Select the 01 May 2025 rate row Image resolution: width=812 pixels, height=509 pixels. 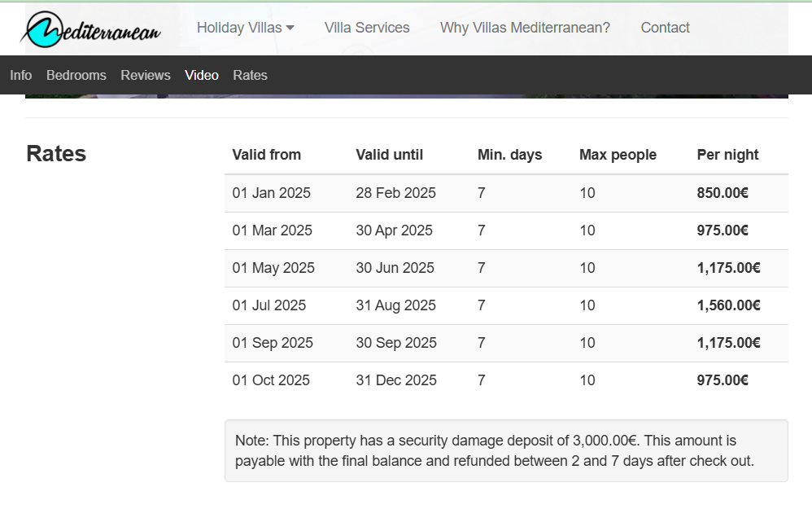click(506, 268)
